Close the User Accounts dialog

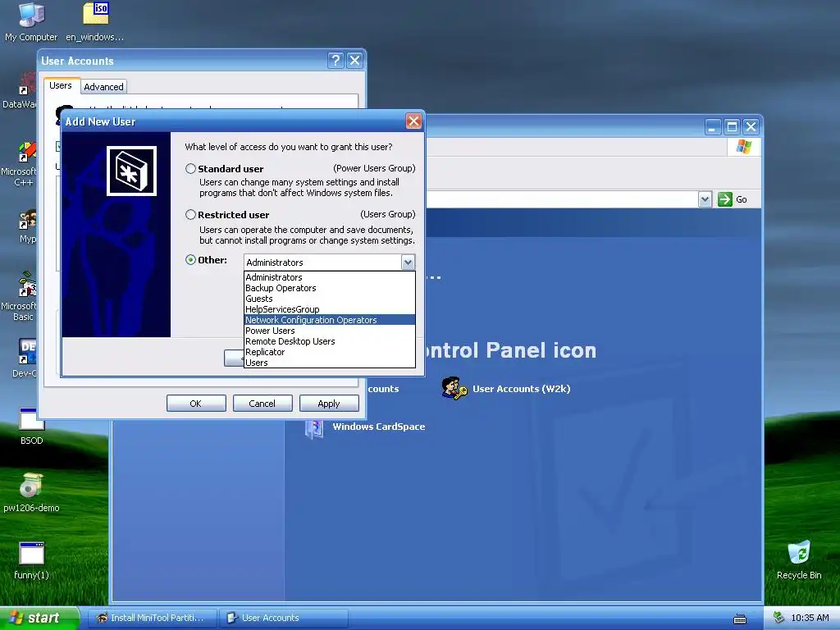[x=354, y=60]
